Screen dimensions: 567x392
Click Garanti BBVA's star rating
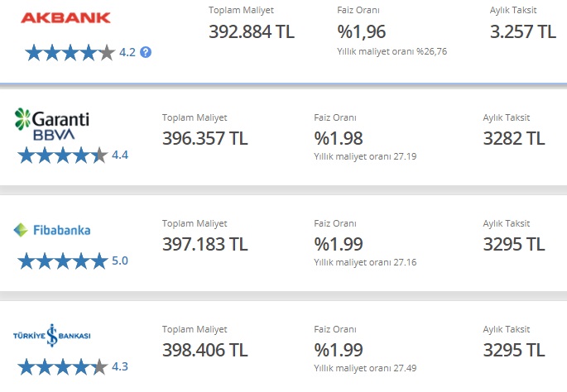[63, 155]
